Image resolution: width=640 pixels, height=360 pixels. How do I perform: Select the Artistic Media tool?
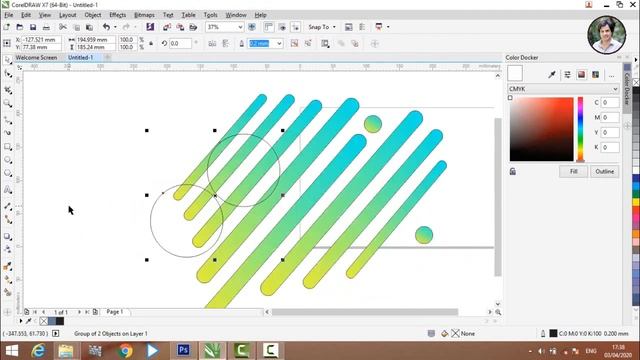(7, 133)
